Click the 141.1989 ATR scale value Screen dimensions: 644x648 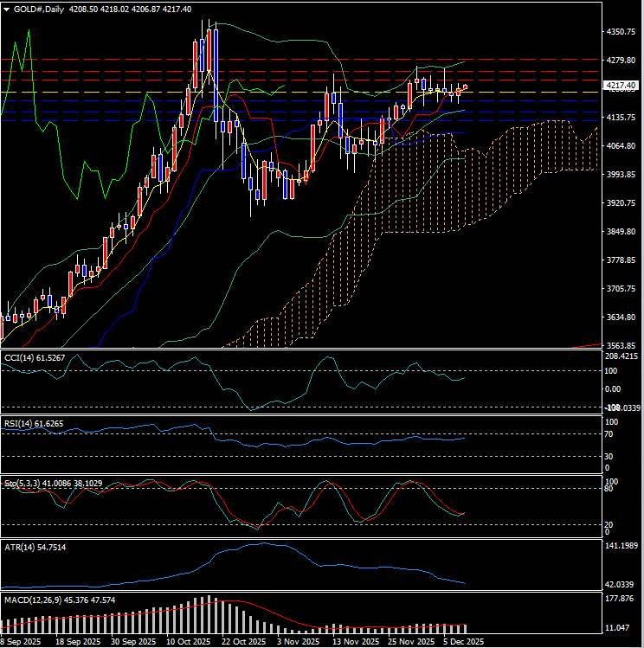tap(622, 546)
